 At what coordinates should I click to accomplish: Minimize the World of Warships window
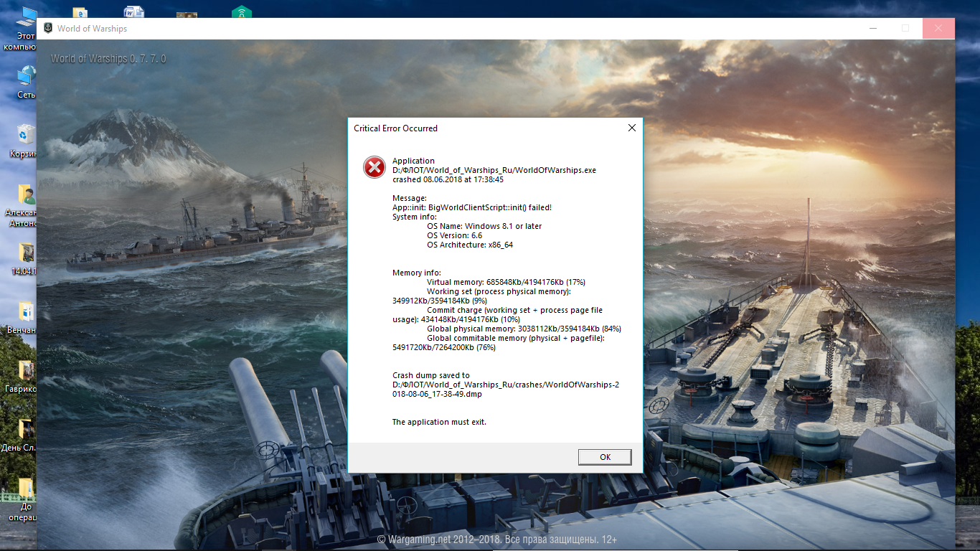tap(872, 29)
